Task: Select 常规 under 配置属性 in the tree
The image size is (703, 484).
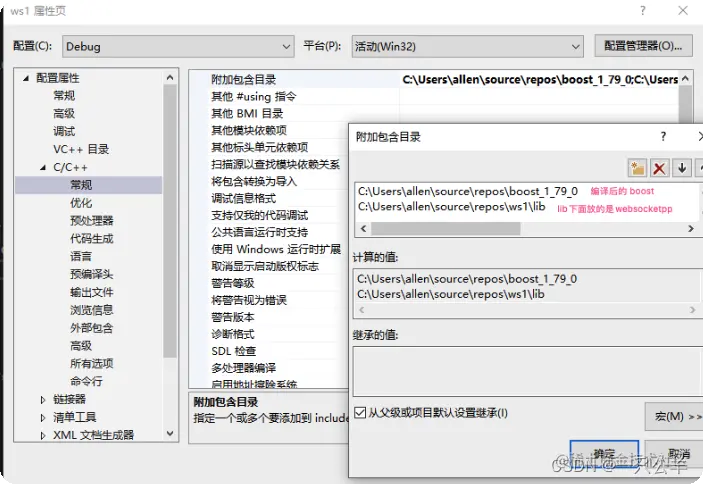Action: tap(64, 95)
